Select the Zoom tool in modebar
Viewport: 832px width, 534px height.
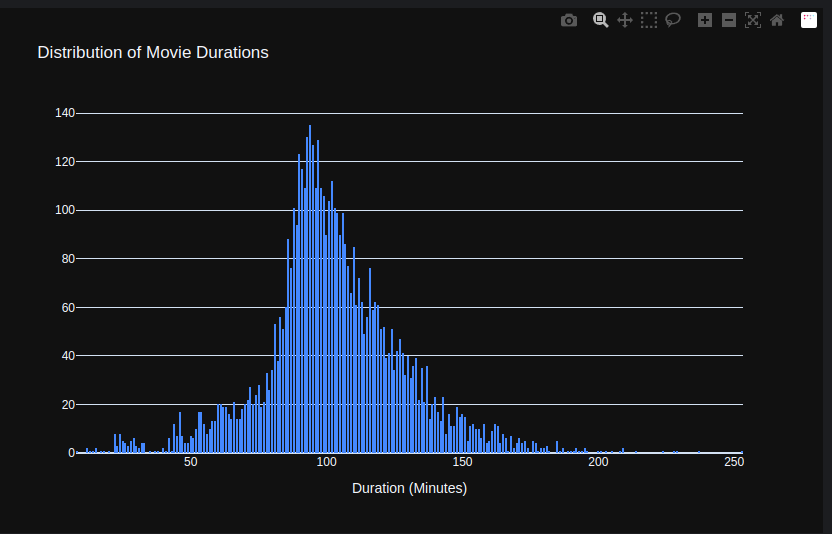click(x=601, y=20)
